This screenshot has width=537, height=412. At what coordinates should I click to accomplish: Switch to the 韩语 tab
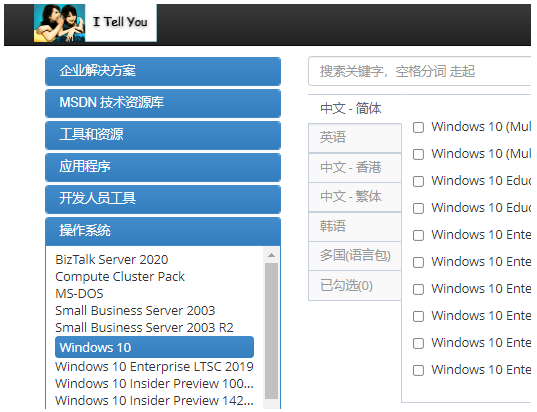tap(355, 226)
